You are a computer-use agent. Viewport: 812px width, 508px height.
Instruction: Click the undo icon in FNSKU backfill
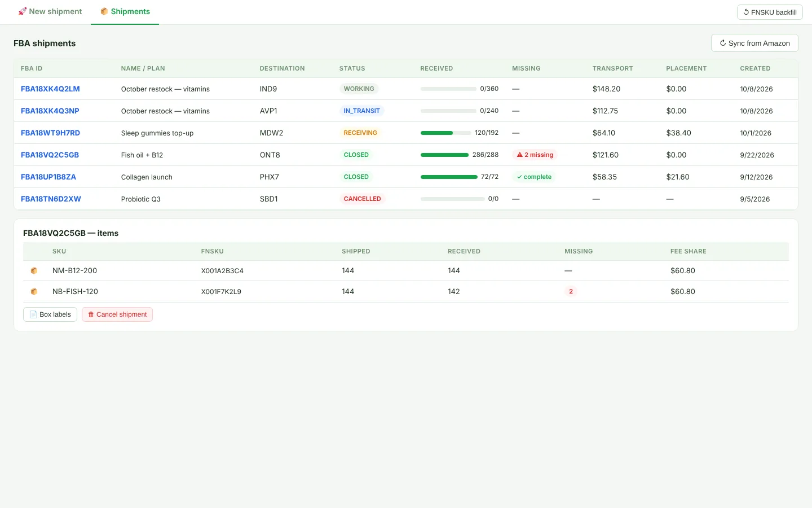pos(746,12)
